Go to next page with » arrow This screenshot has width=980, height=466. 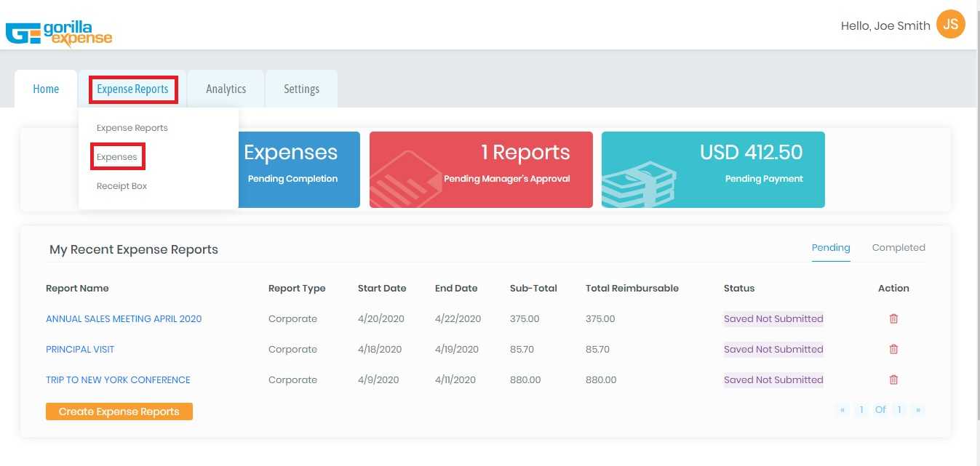click(x=918, y=410)
